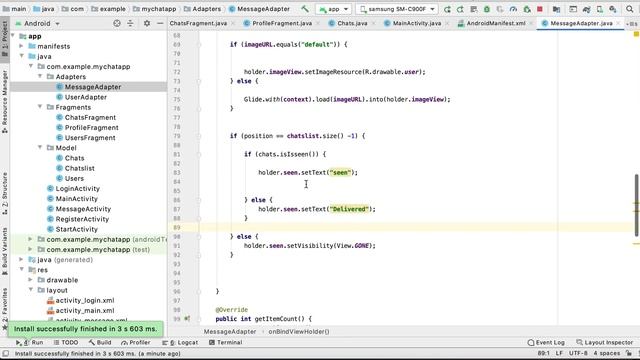Open the app run configuration dropdown
This screenshot has width=640, height=360.
point(334,9)
